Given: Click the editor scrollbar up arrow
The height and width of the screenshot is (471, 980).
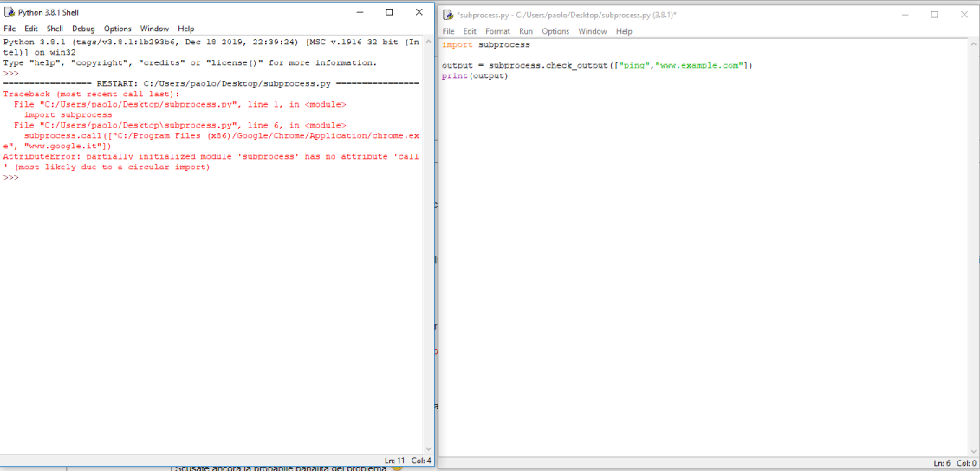Looking at the screenshot, I should click(973, 44).
